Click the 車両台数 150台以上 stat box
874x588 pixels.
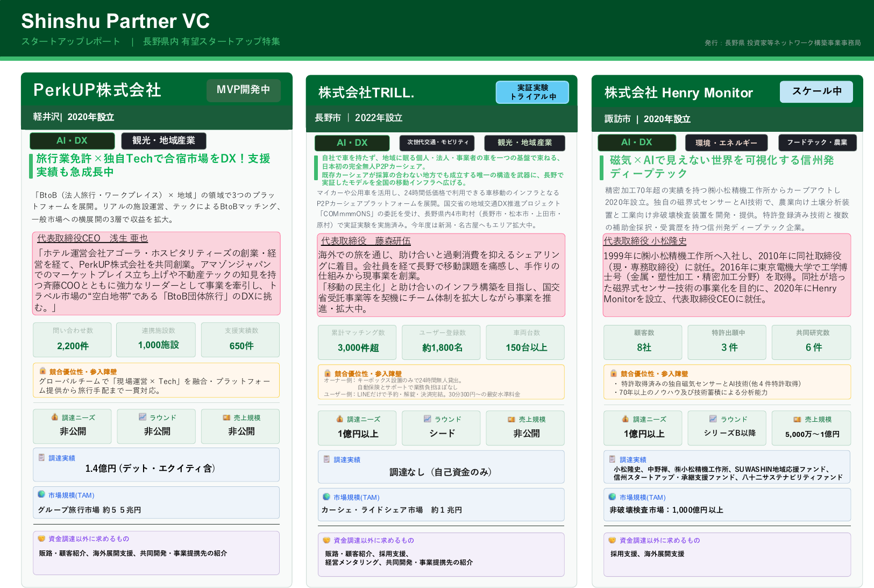pos(525,342)
